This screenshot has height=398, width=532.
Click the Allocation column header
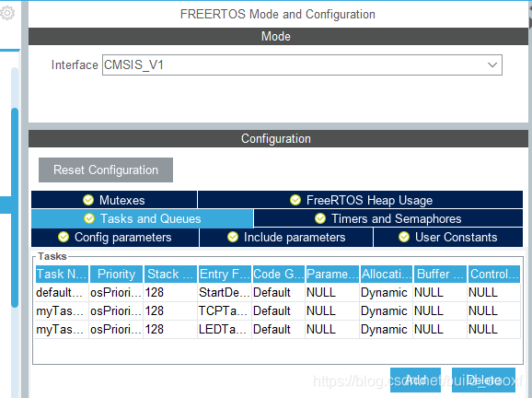click(x=386, y=274)
